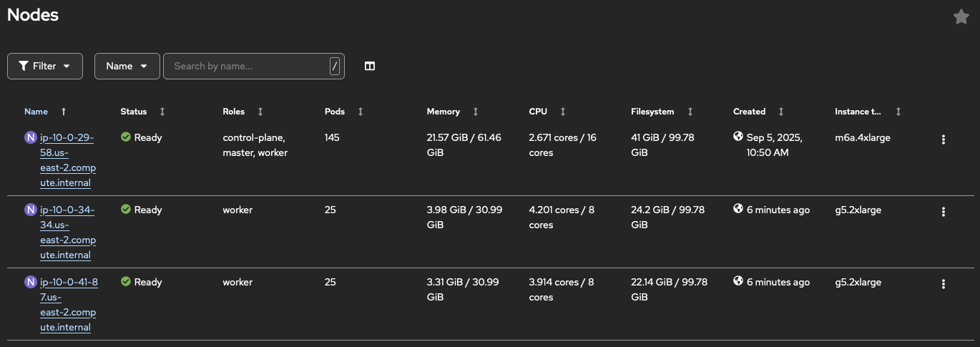
Task: Focus the Search by name field
Action: [x=247, y=66]
